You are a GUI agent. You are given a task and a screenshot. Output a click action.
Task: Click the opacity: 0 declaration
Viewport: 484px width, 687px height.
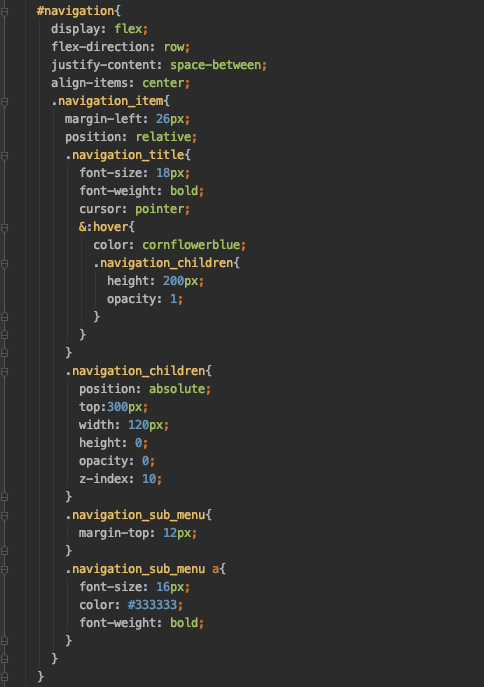click(x=117, y=461)
